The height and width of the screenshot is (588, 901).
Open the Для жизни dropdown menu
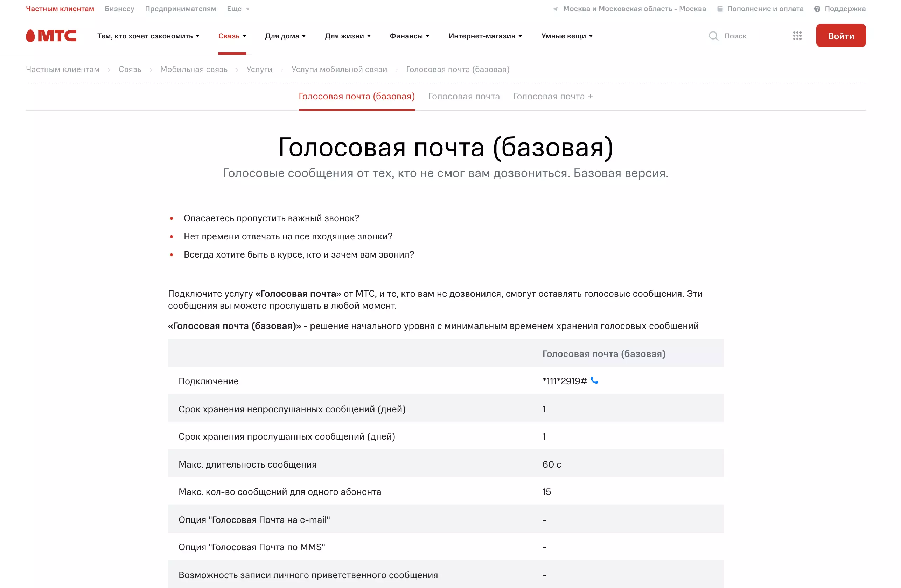[348, 36]
